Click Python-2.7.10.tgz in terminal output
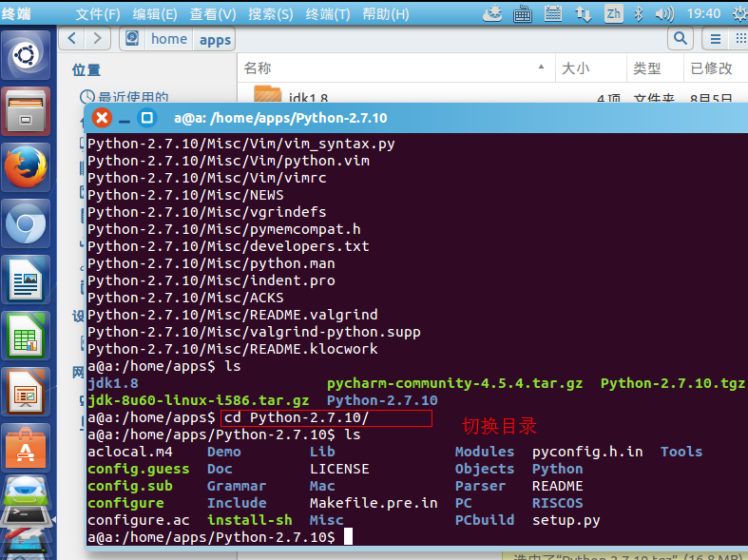Screen dimensions: 748x560 (x=673, y=383)
